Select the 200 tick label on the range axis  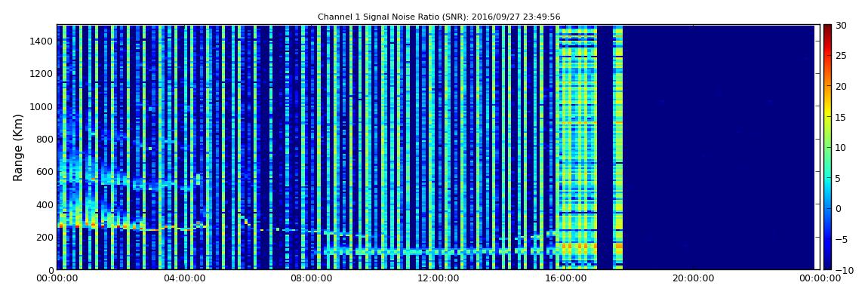[45, 238]
